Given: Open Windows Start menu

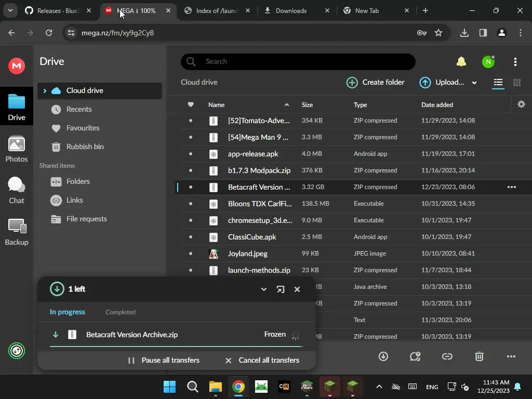Looking at the screenshot, I should (x=169, y=387).
